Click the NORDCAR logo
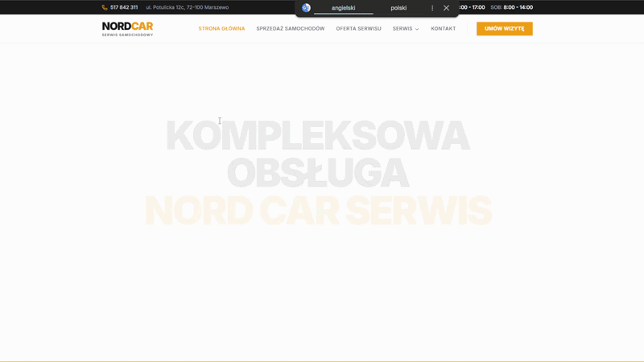The height and width of the screenshot is (362, 644). (x=127, y=29)
